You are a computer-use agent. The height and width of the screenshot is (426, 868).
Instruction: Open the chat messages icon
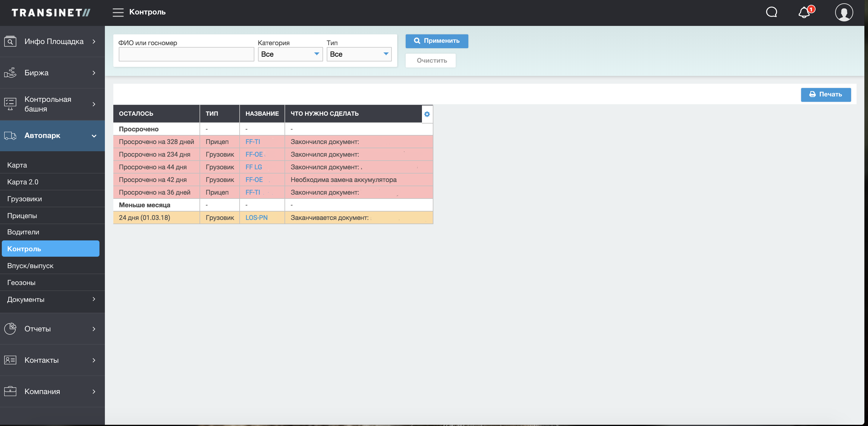(771, 12)
